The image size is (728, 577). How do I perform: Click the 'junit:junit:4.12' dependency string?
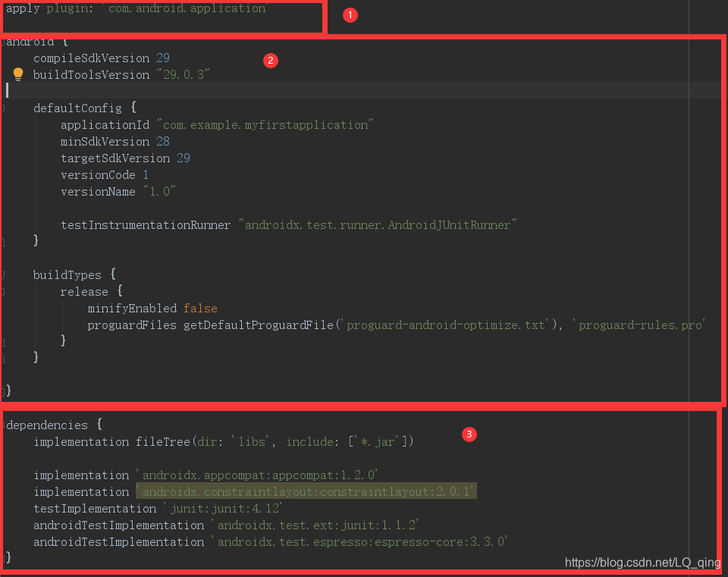pyautogui.click(x=223, y=508)
